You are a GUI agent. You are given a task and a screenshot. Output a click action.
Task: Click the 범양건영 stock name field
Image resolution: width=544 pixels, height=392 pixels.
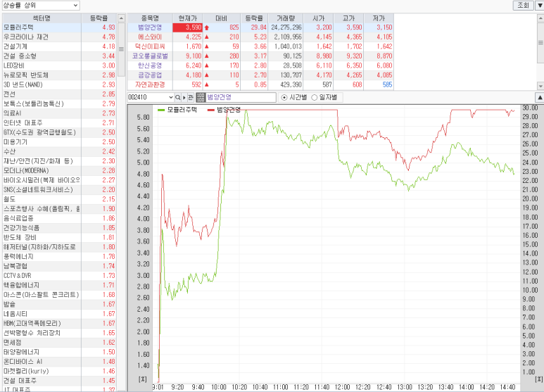[241, 98]
